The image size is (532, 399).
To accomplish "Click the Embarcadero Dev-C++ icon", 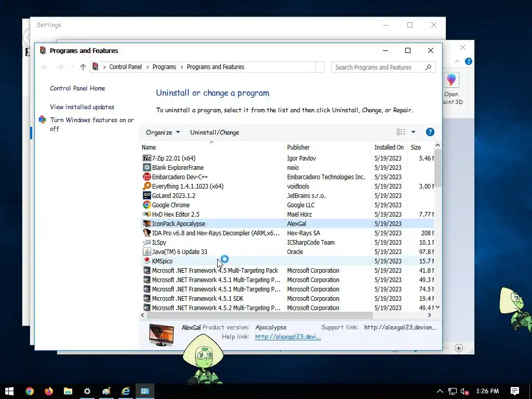I will click(x=147, y=177).
